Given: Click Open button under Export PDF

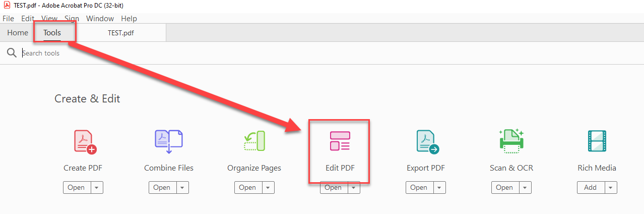Looking at the screenshot, I should [x=419, y=188].
